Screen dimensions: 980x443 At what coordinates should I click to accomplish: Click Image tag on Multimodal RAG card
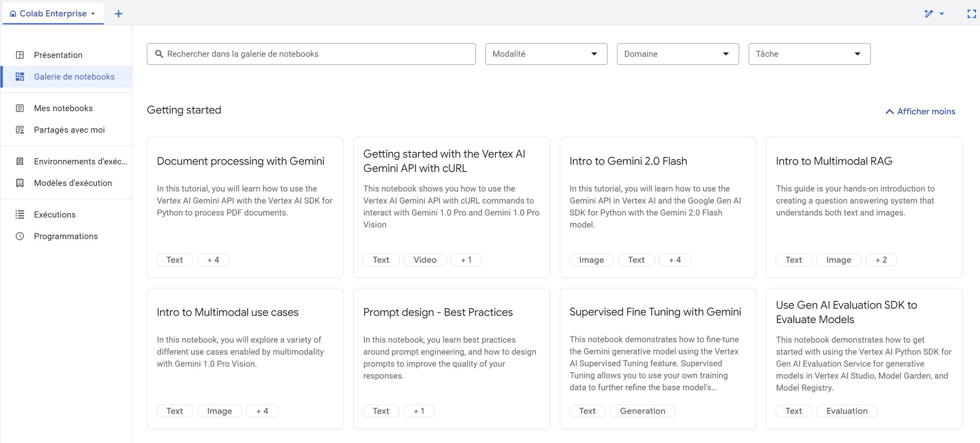pos(839,260)
